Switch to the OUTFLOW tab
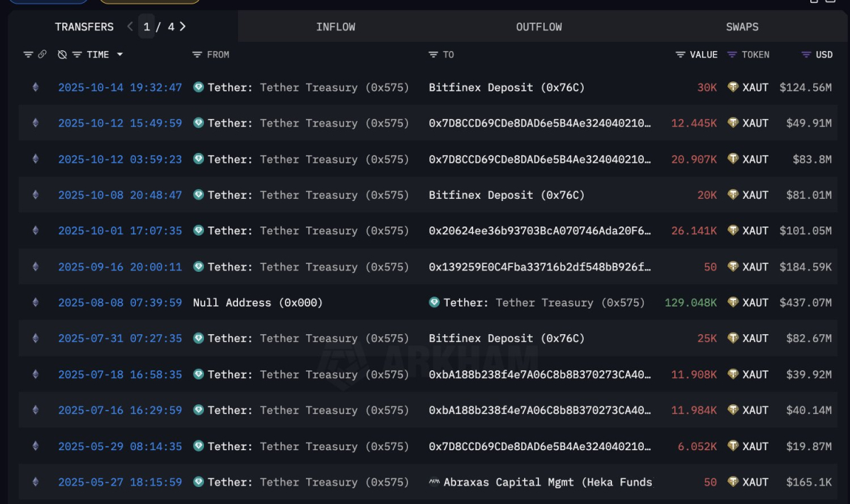The width and height of the screenshot is (850, 504). tap(539, 27)
